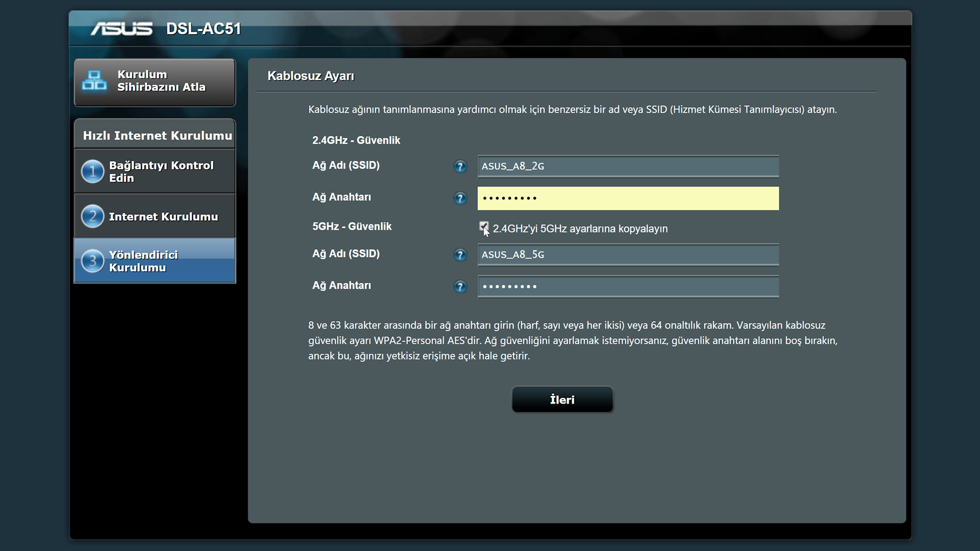Click help icon for 2.4GHz network key
The width and height of the screenshot is (980, 551).
460,198
